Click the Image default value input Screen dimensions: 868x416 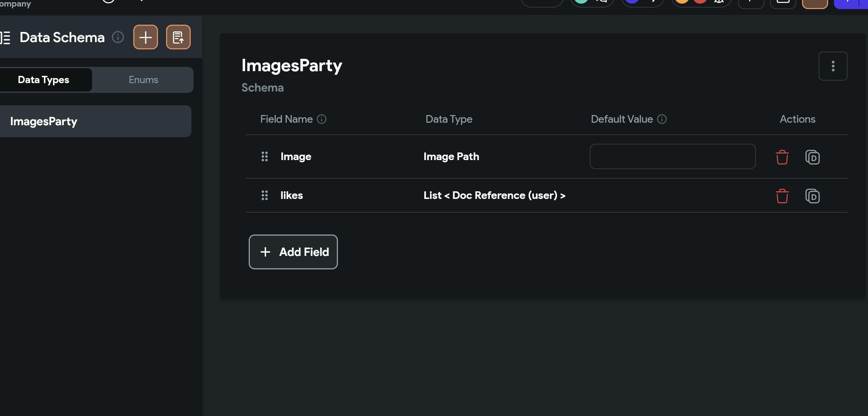673,156
